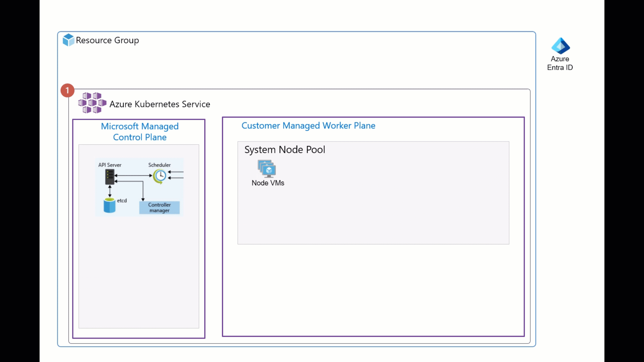This screenshot has width=644, height=362.
Task: Click the arrow between API Server and Scheduler
Action: 133,175
